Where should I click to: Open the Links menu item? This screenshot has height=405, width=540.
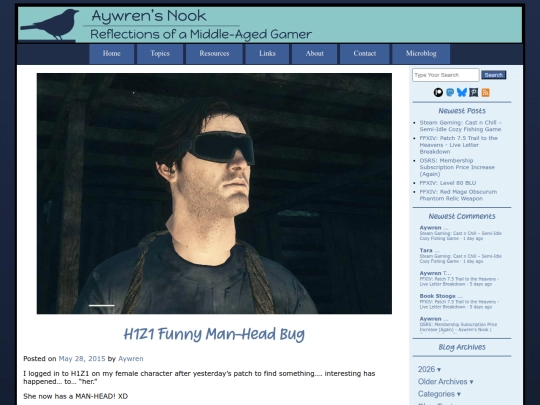(x=267, y=54)
